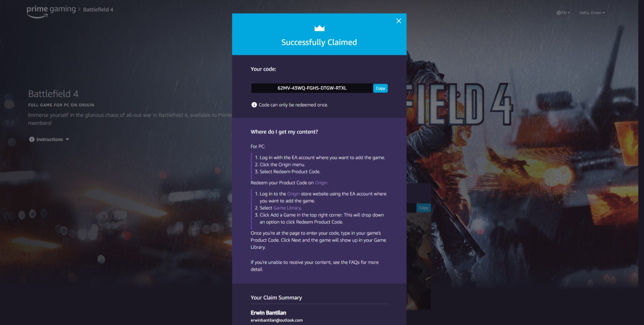Image resolution: width=644 pixels, height=325 pixels.
Task: Open the Origin link after "Redeem your Product Code on"
Action: click(321, 183)
